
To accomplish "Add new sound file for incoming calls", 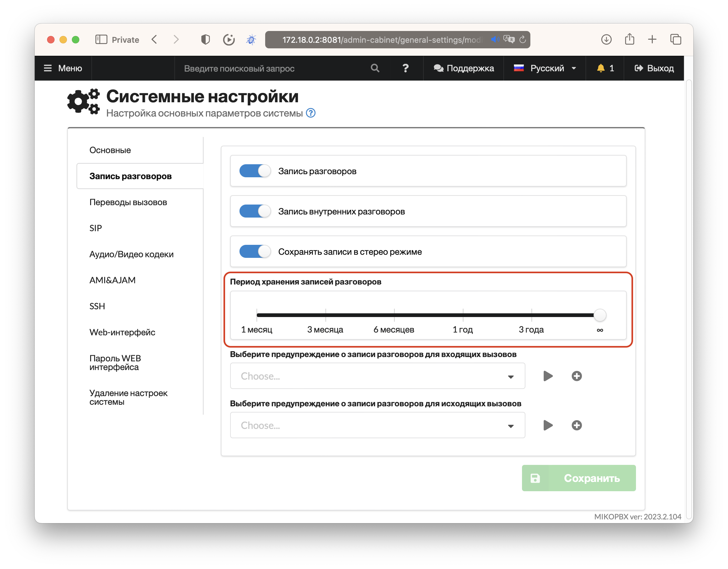I will pos(577,376).
